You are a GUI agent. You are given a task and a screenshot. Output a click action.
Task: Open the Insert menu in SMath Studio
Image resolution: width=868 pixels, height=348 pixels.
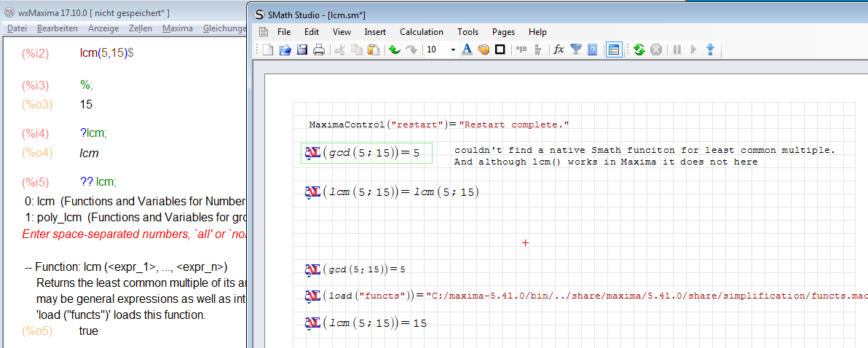[375, 32]
